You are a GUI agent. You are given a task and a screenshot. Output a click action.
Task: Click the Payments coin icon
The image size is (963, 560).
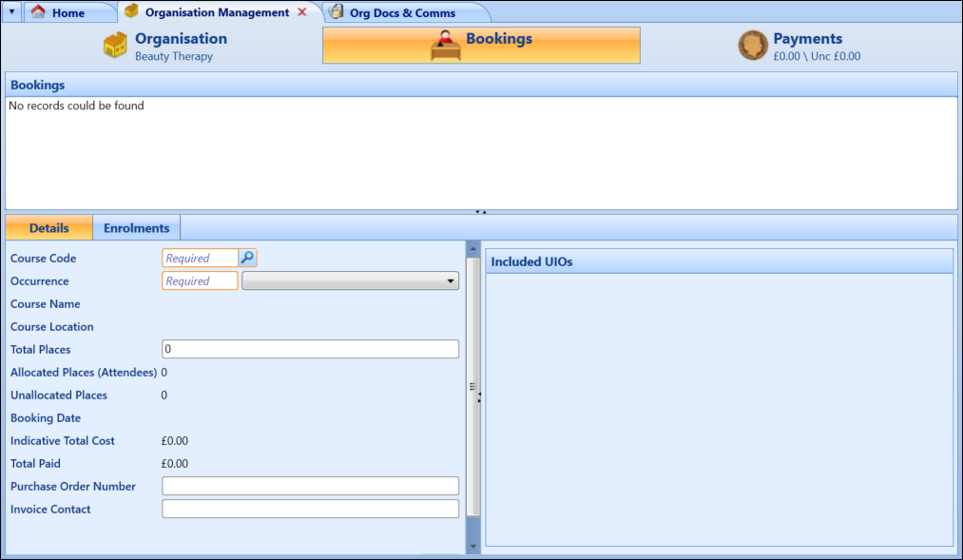[753, 46]
